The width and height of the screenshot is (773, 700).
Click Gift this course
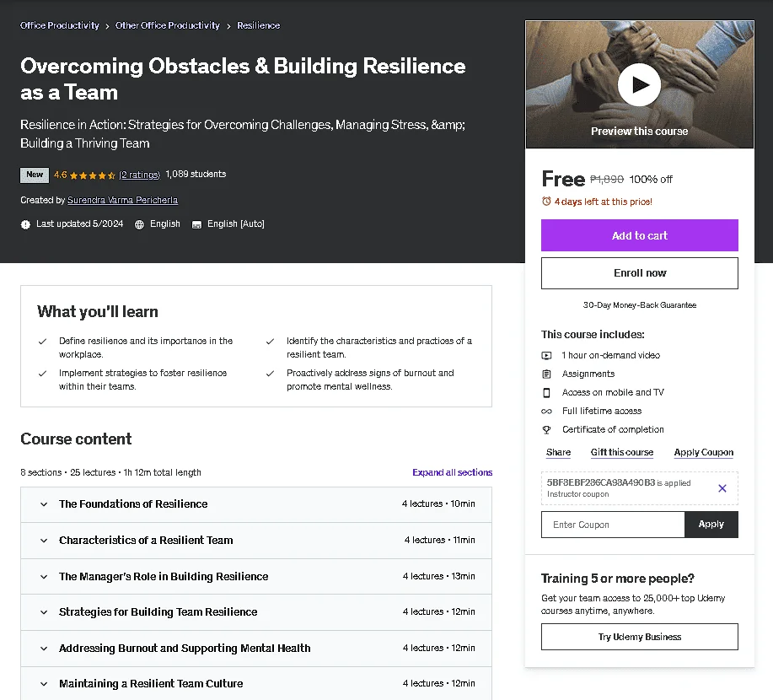point(621,452)
